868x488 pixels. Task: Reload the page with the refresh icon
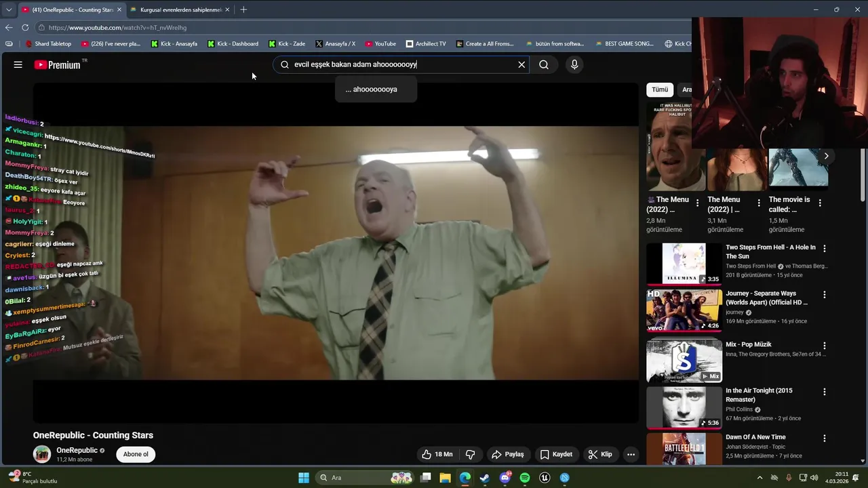tap(25, 27)
